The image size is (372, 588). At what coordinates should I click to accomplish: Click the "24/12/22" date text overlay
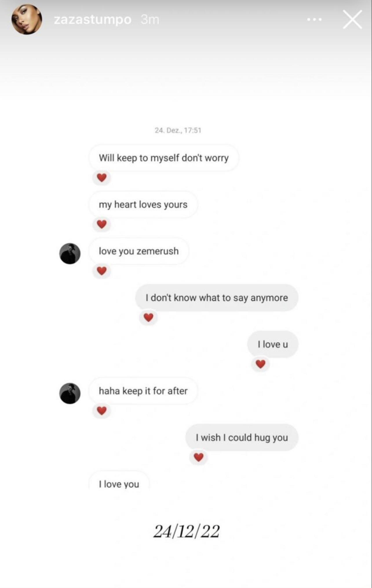(x=186, y=531)
